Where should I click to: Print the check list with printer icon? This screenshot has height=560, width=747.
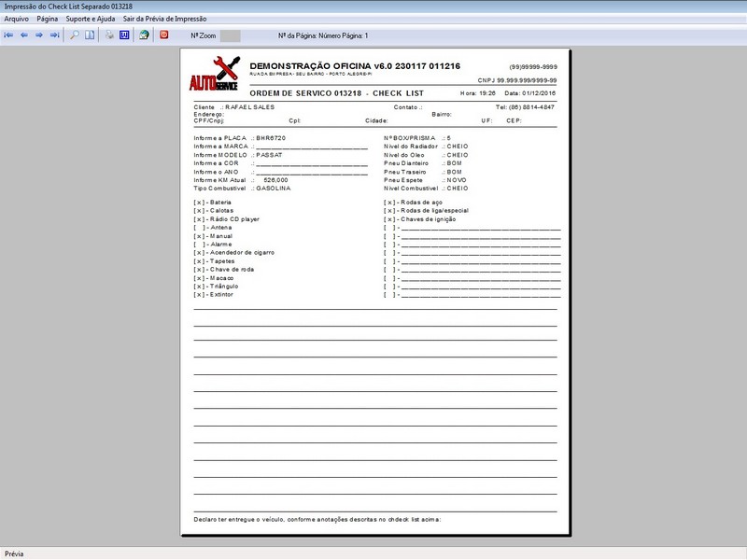coord(109,35)
